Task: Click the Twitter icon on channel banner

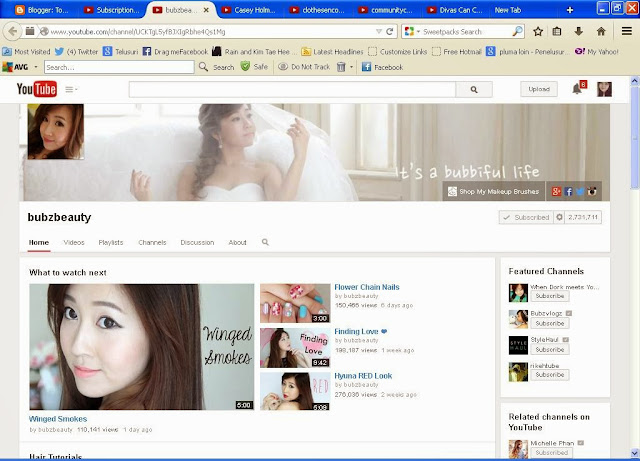Action: point(580,192)
